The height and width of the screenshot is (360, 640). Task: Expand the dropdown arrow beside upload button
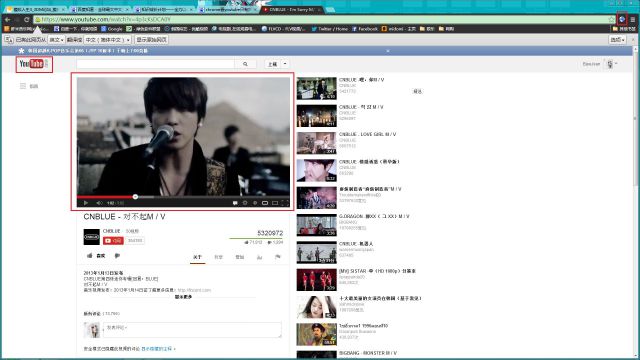point(285,64)
